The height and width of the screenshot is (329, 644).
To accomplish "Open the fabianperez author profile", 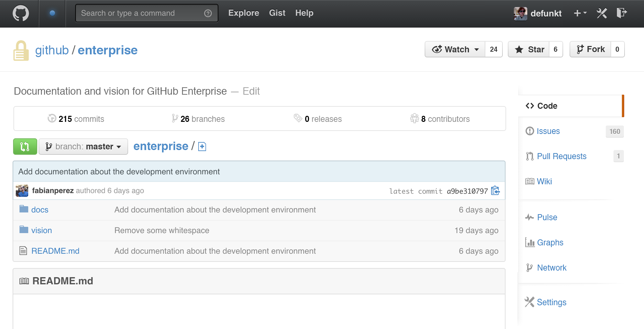I will [53, 191].
